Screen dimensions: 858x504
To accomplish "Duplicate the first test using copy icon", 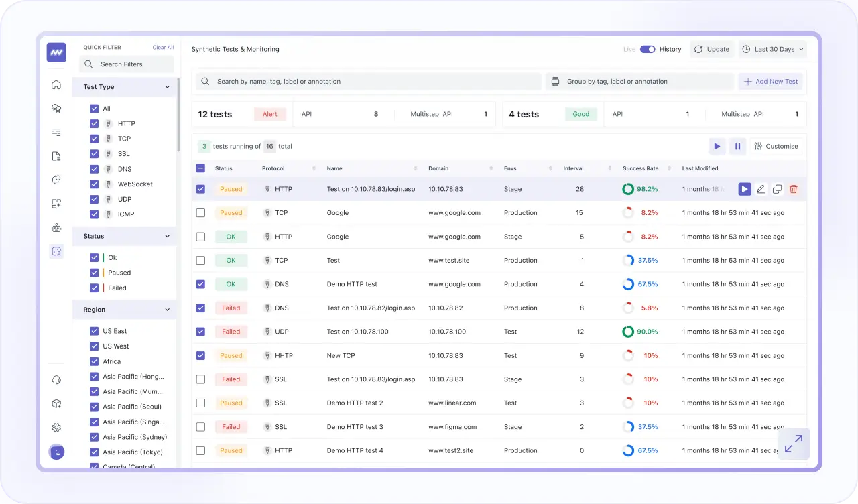I will click(x=777, y=189).
